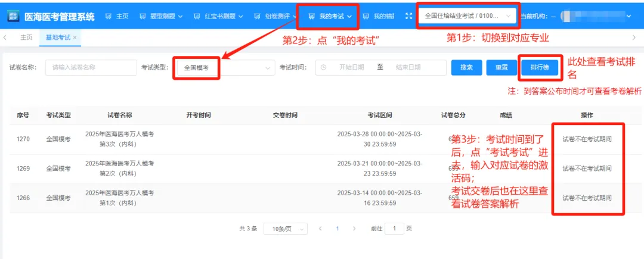Click the 考试区间 column header
The image size is (644, 259).
pos(379,115)
